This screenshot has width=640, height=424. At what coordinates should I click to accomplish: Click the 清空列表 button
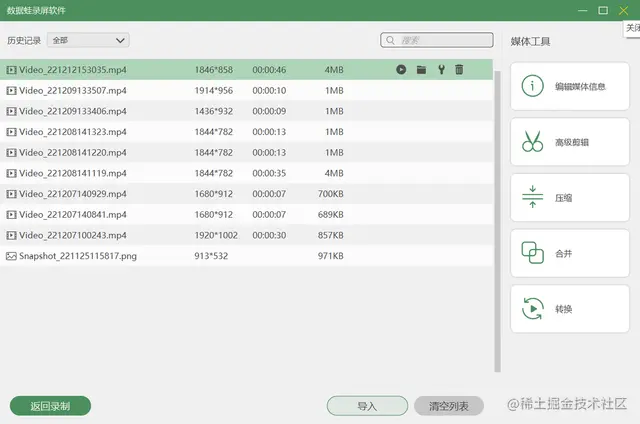[449, 406]
